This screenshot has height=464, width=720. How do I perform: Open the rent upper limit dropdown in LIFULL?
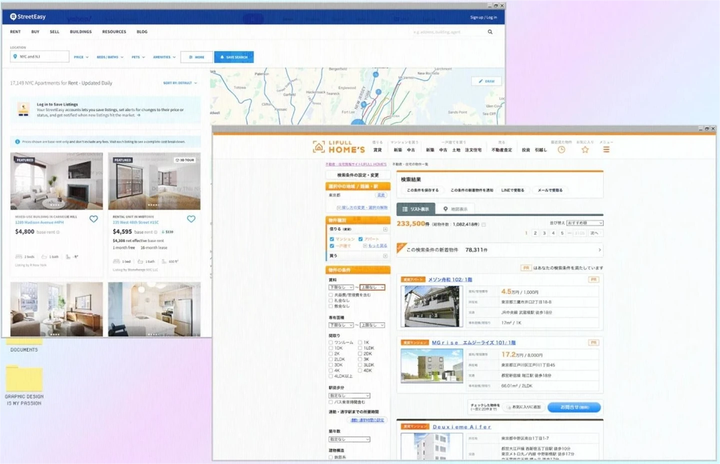tap(372, 287)
